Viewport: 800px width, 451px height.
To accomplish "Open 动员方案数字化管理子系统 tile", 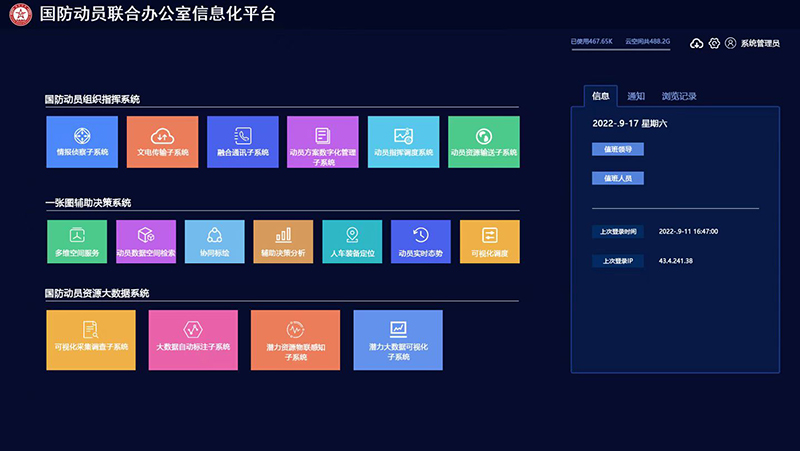I will (x=323, y=141).
